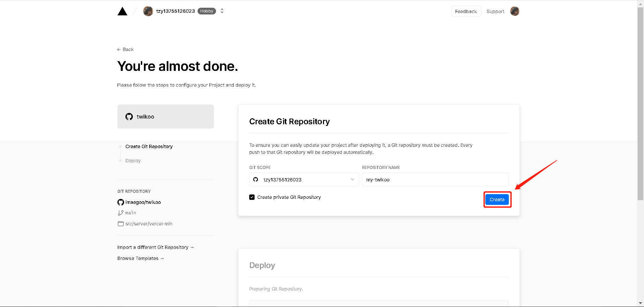Click GitHub icon next to imaegoo/twikoo
This screenshot has width=644, height=307.
(121, 202)
